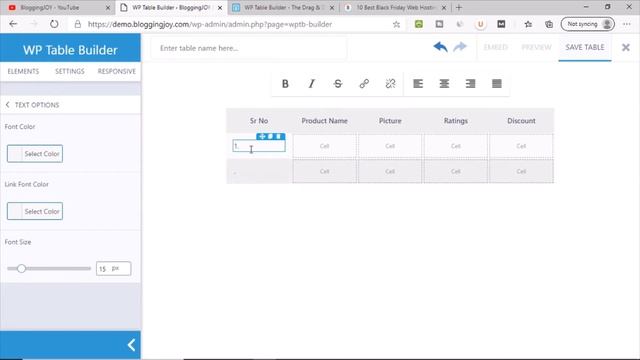Toggle bold text formatting
Image resolution: width=640 pixels, height=360 pixels.
285,84
